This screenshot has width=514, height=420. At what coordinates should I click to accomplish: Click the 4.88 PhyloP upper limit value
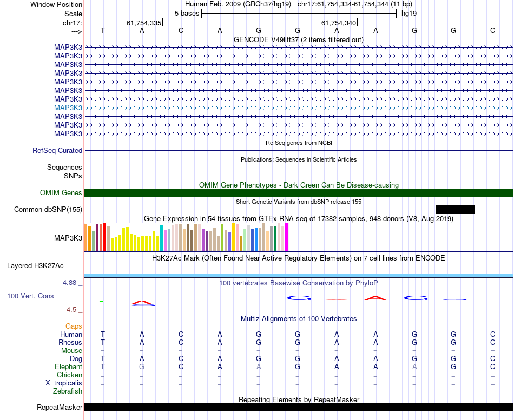[69, 283]
